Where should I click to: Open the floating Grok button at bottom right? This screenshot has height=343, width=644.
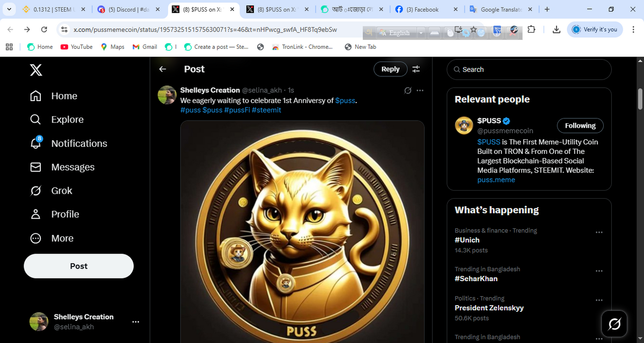click(614, 324)
